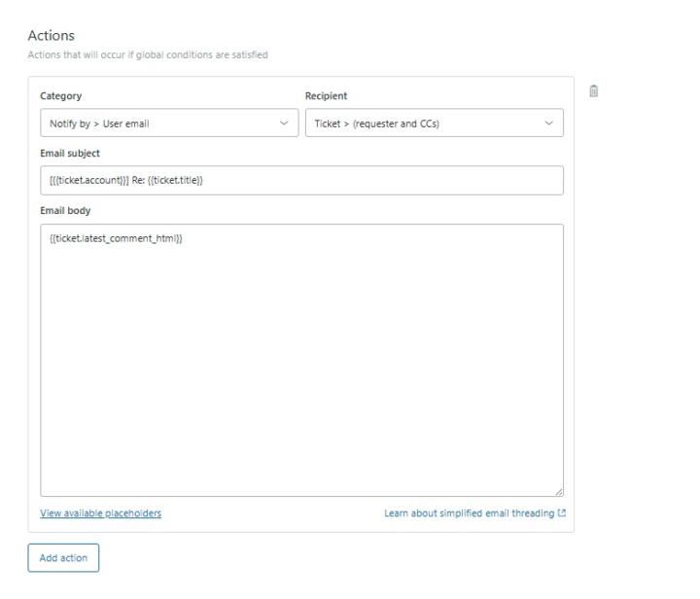Focus the empty area of Email body

301,370
